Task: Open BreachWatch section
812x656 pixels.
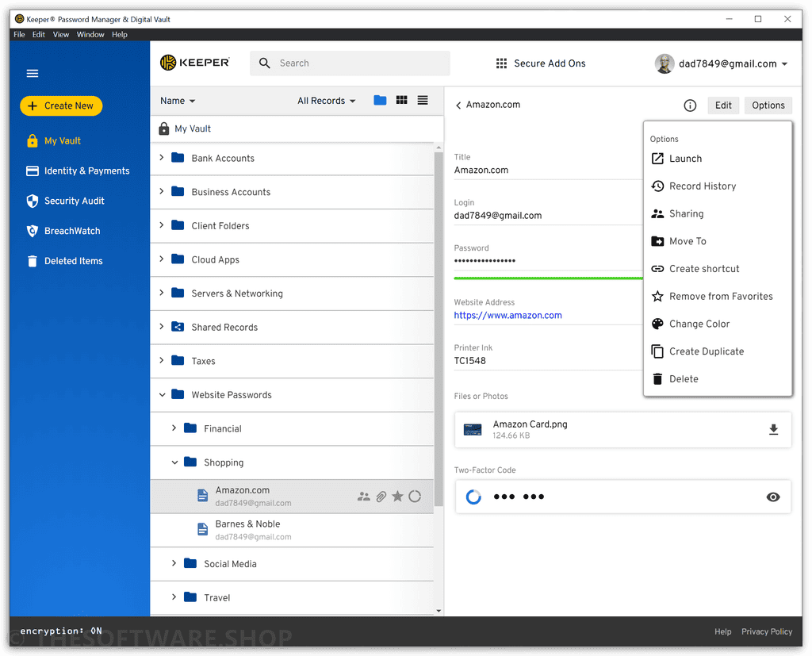Action: (63, 231)
